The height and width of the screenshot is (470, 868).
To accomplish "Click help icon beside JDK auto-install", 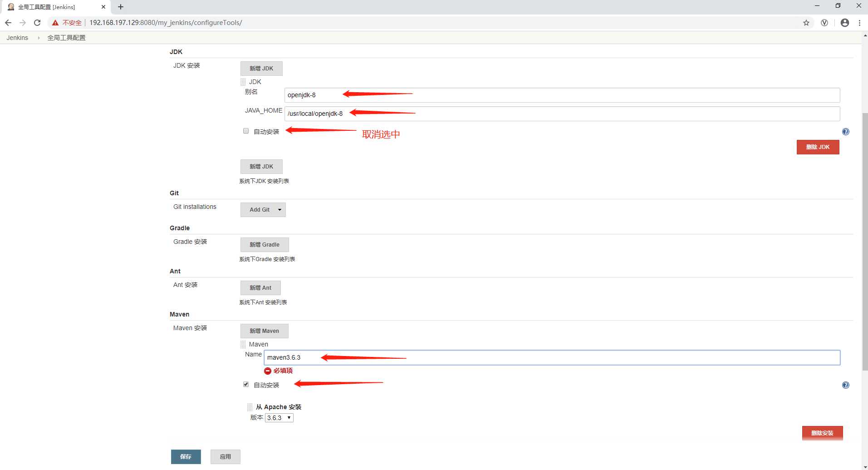I will (x=846, y=132).
